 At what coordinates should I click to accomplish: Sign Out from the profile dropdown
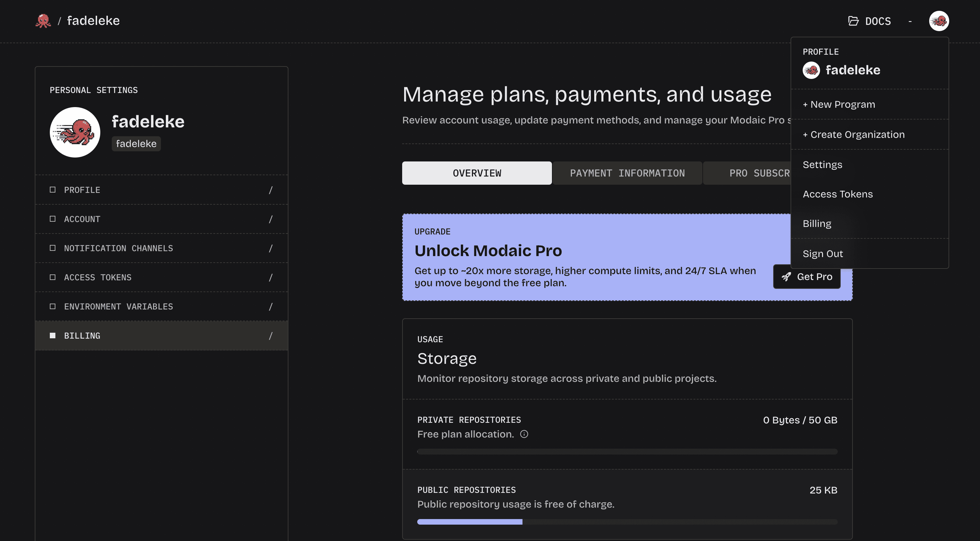pyautogui.click(x=869, y=253)
